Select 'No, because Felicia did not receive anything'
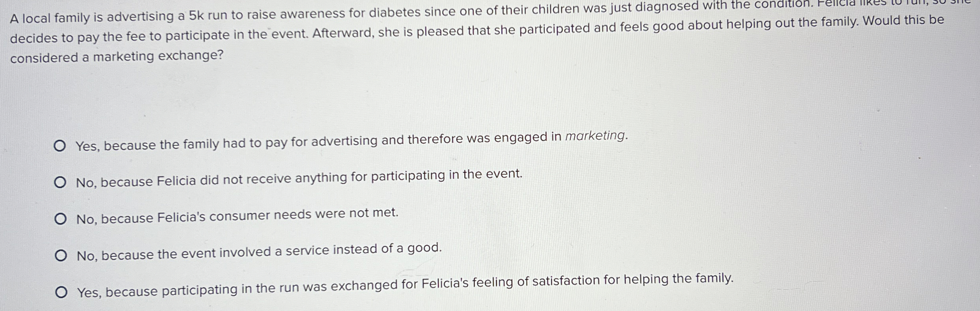The height and width of the screenshot is (311, 980). [x=60, y=181]
